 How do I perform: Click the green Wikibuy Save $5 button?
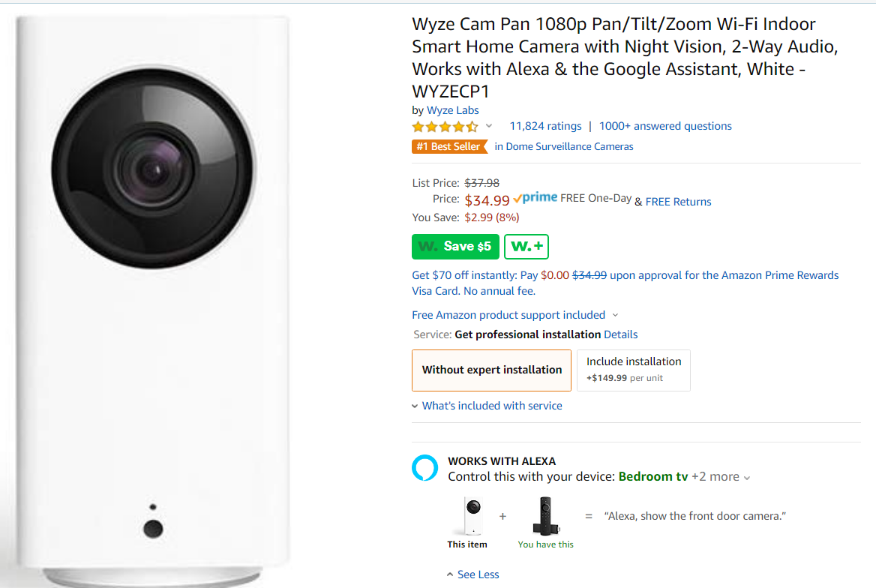[455, 246]
